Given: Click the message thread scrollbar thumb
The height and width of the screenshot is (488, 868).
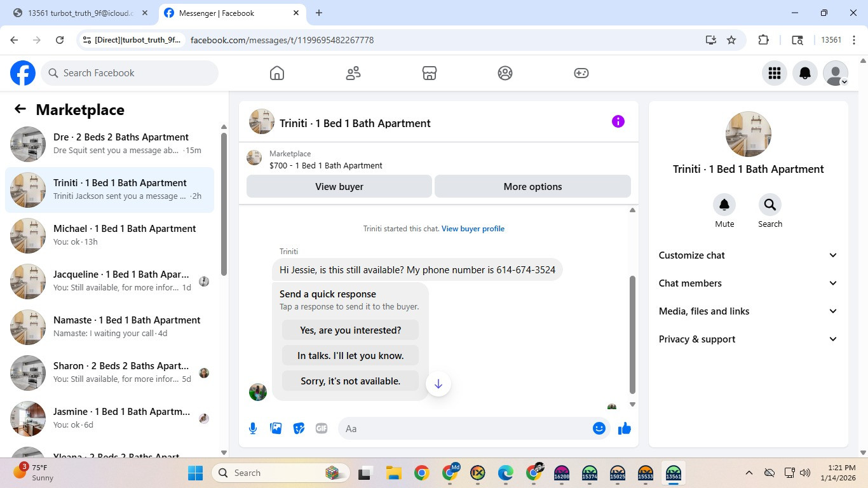Looking at the screenshot, I should [632, 334].
